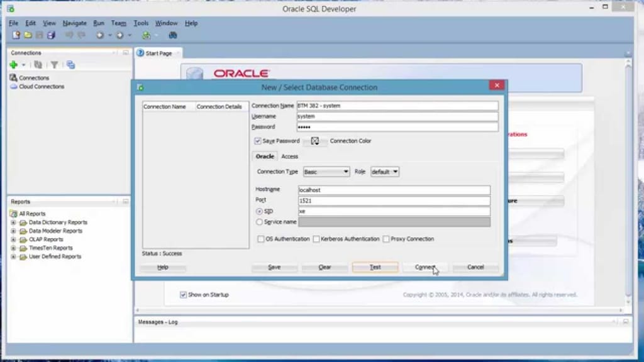Apply the filter icon in Connections panel
644x362 pixels.
click(x=55, y=65)
